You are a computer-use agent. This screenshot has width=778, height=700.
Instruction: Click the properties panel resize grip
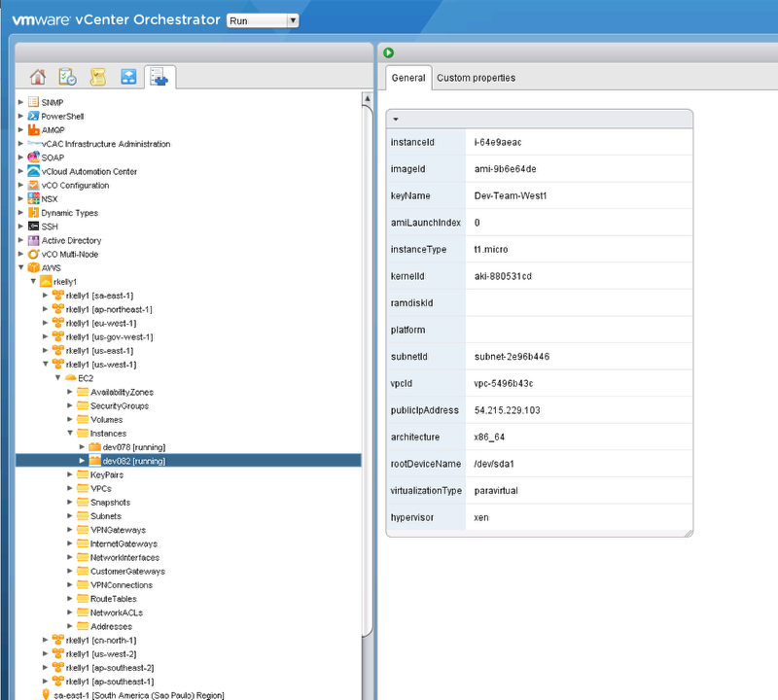click(x=689, y=534)
